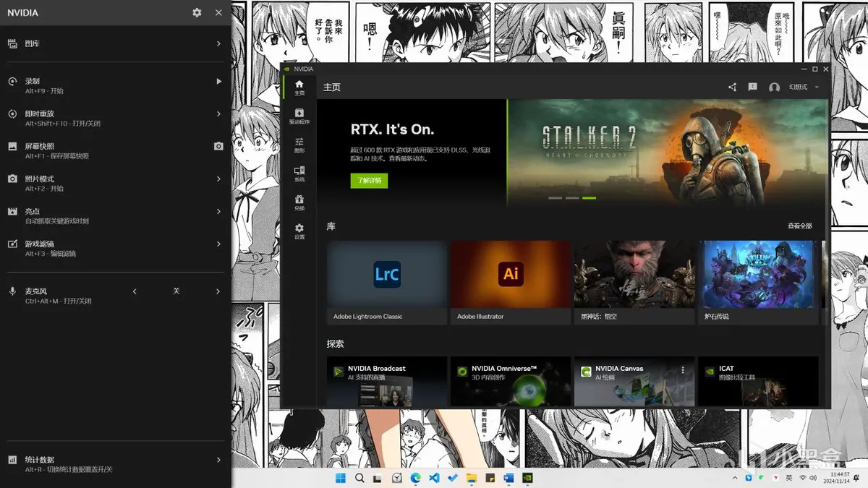
Task: Open 设置 (Settings) in the NVIDIA sidebar
Action: [x=299, y=231]
